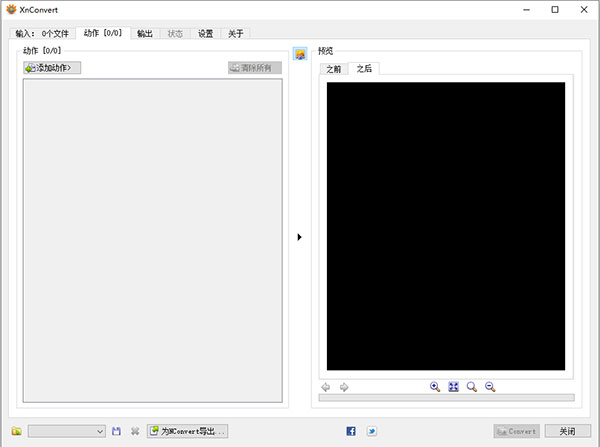Screen dimensions: 600x447
Task: Toggle the preview image icon
Action: pyautogui.click(x=300, y=54)
